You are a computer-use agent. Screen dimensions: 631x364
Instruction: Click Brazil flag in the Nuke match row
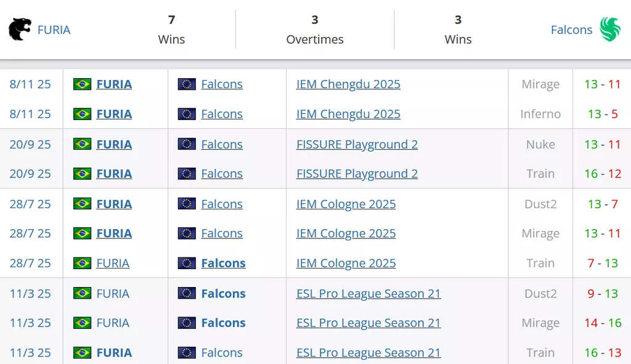point(82,144)
